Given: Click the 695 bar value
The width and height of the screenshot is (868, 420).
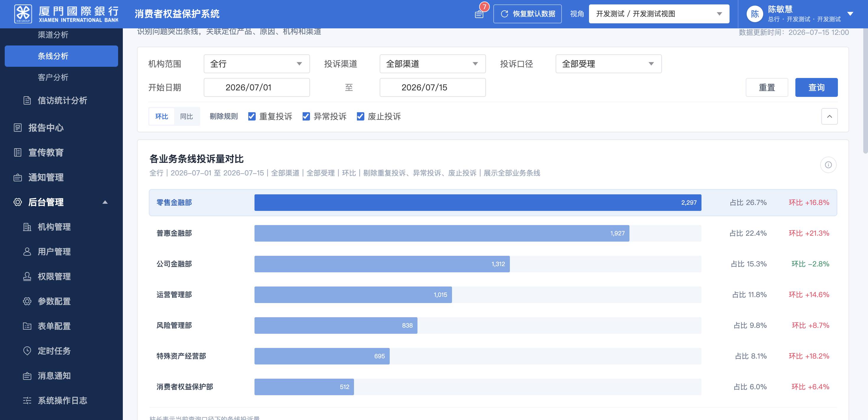Looking at the screenshot, I should click(379, 356).
